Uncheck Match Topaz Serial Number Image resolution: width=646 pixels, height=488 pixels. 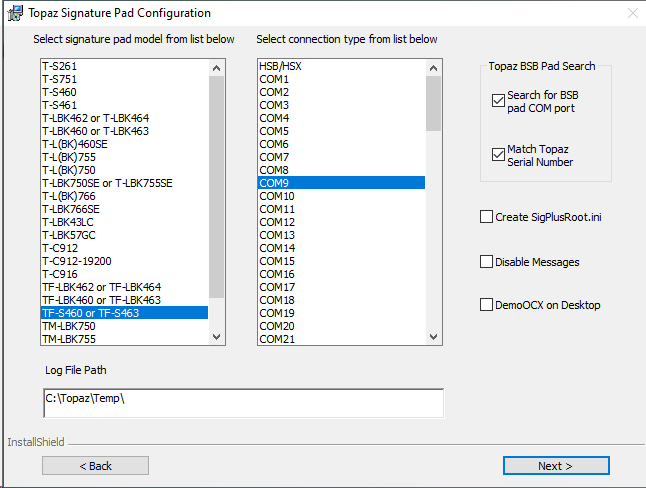point(498,155)
